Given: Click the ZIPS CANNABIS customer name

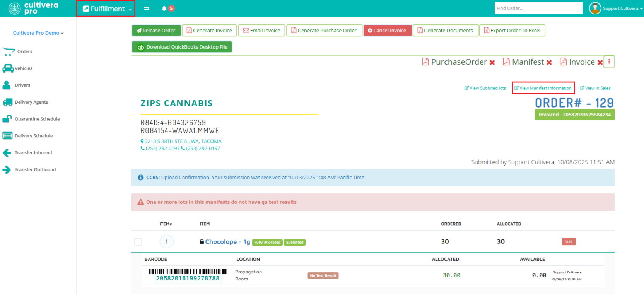Looking at the screenshot, I should (x=176, y=103).
